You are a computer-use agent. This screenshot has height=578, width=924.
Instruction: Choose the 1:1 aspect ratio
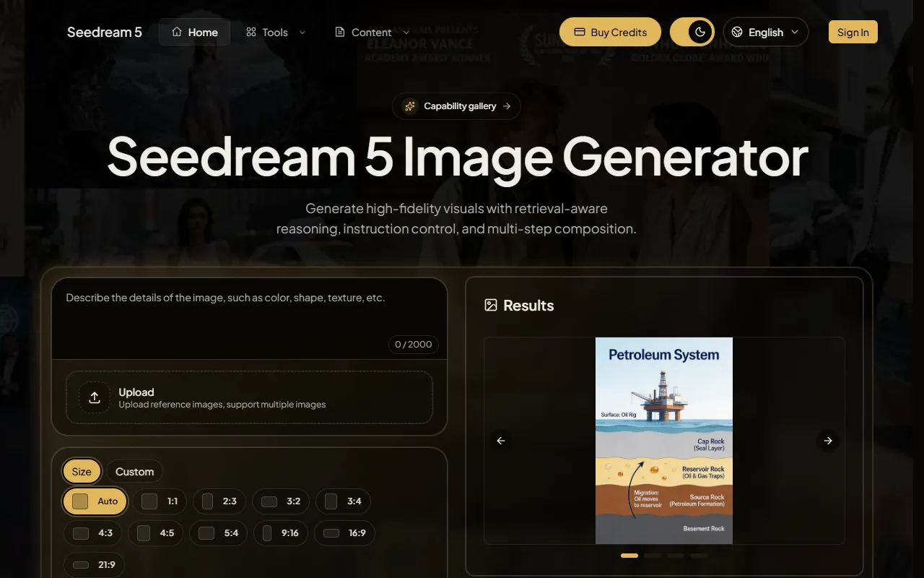pyautogui.click(x=160, y=501)
